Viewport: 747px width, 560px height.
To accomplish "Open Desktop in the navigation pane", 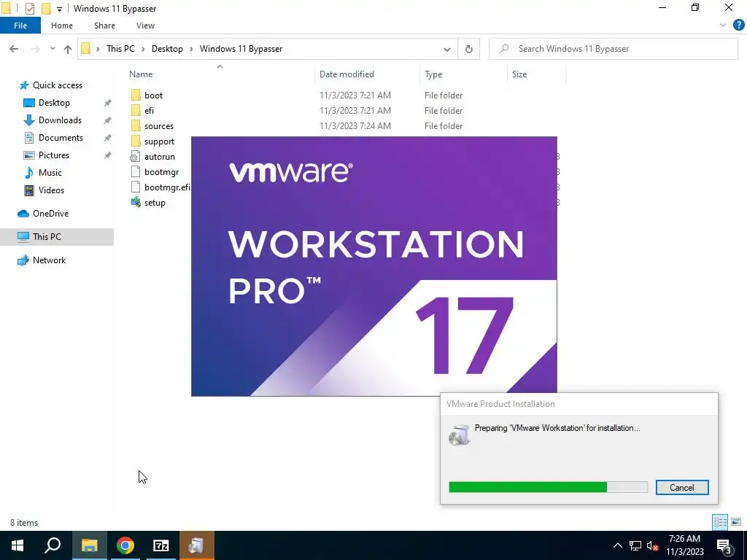I will click(54, 103).
